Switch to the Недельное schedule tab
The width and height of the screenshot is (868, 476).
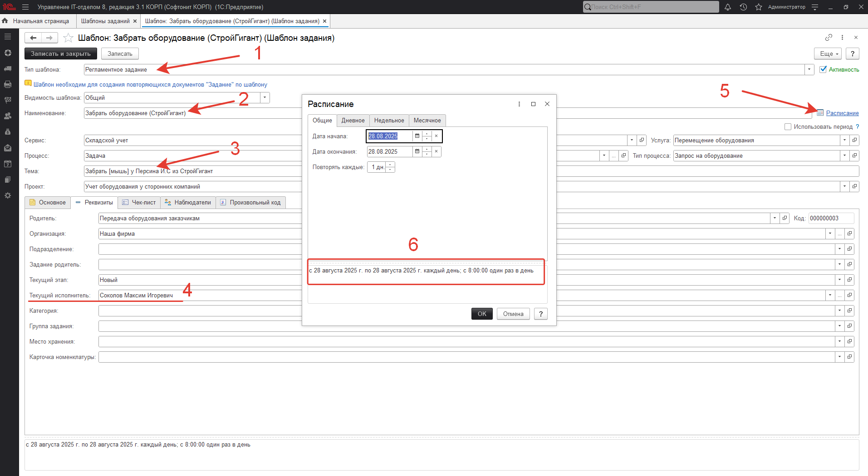[389, 121]
